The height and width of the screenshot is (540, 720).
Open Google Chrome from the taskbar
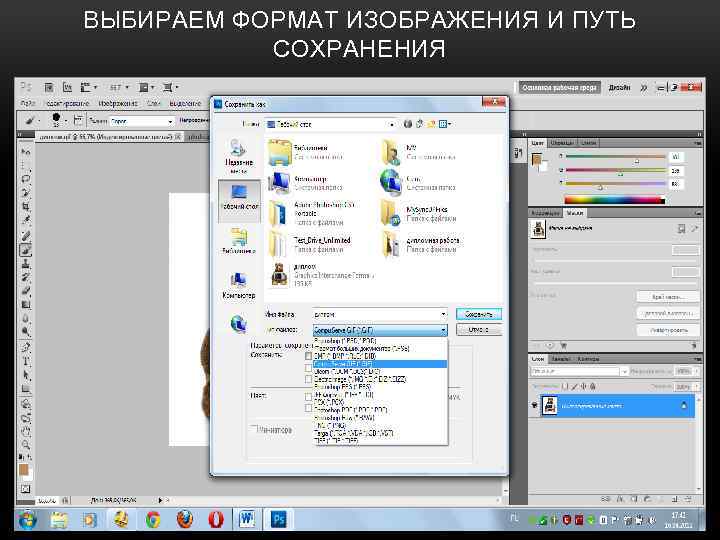pos(152,519)
